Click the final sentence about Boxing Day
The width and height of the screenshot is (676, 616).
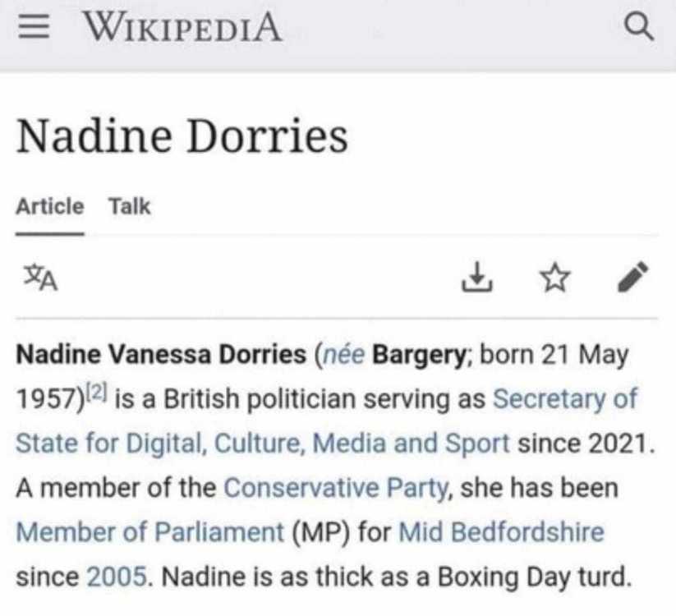click(x=397, y=577)
